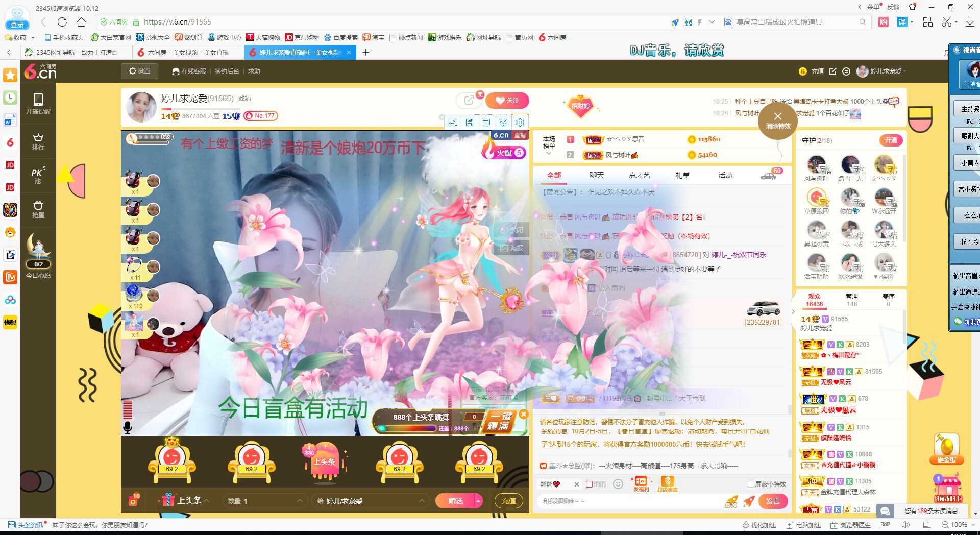Open the browser downloads arrow icon
The height and width of the screenshot is (535, 980).
pyautogui.click(x=970, y=22)
